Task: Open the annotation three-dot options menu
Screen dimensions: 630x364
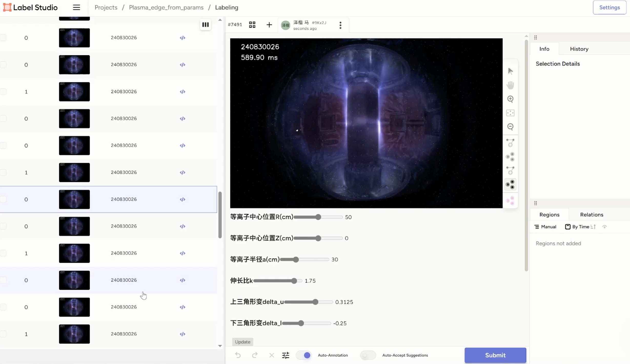Action: coord(340,25)
